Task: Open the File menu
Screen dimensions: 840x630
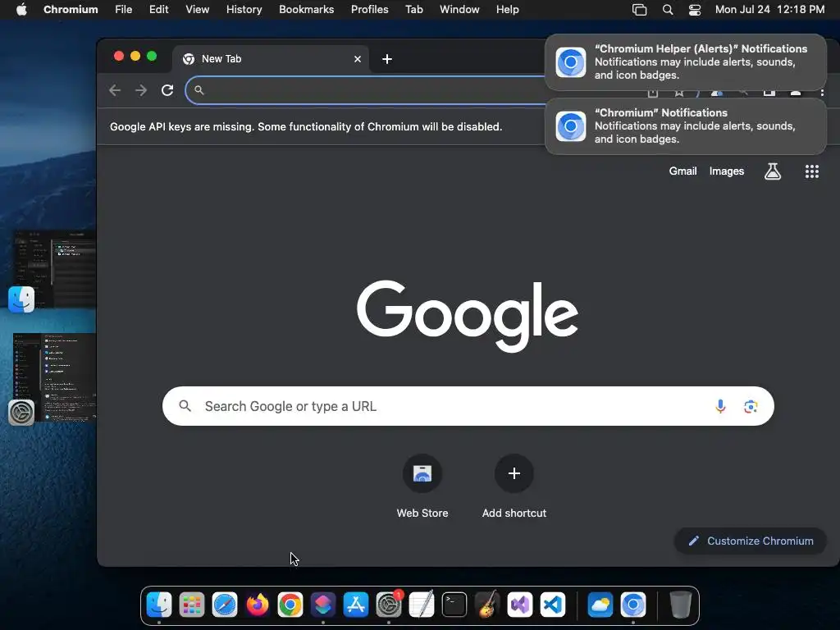Action: (x=123, y=10)
